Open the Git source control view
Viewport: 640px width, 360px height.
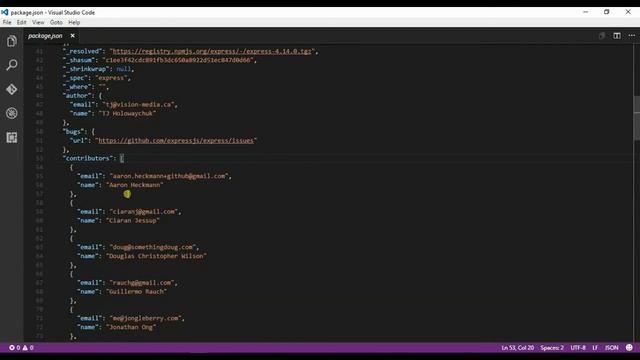(x=12, y=89)
